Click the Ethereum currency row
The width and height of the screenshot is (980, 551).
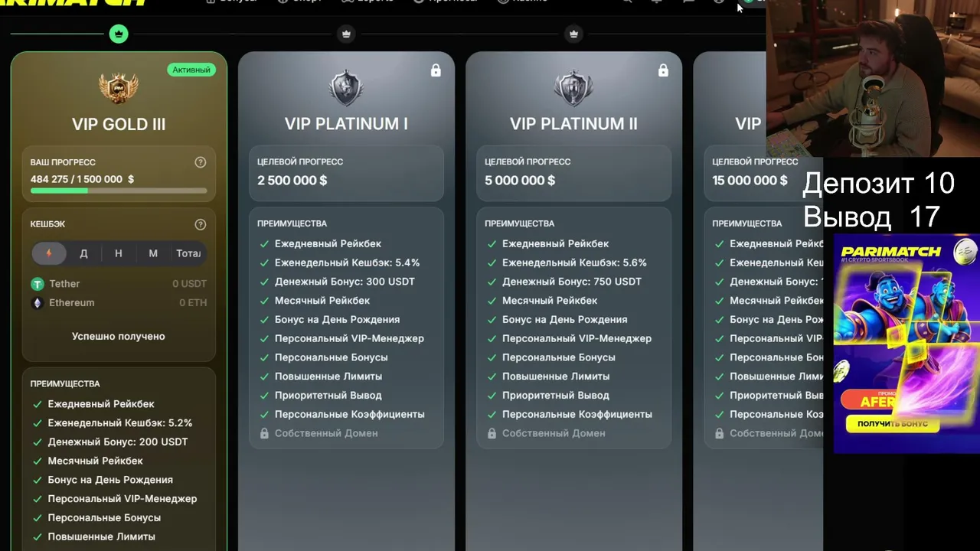[x=119, y=303]
